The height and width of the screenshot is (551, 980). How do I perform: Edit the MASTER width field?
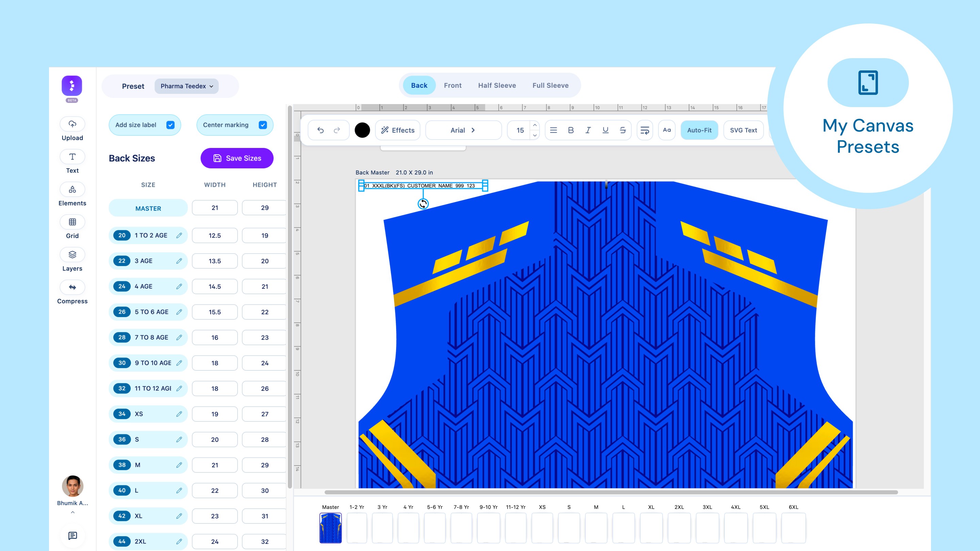[x=215, y=207]
